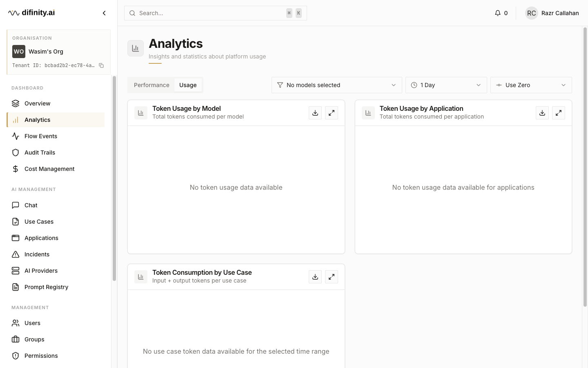Open the models filter dropdown

[x=337, y=85]
